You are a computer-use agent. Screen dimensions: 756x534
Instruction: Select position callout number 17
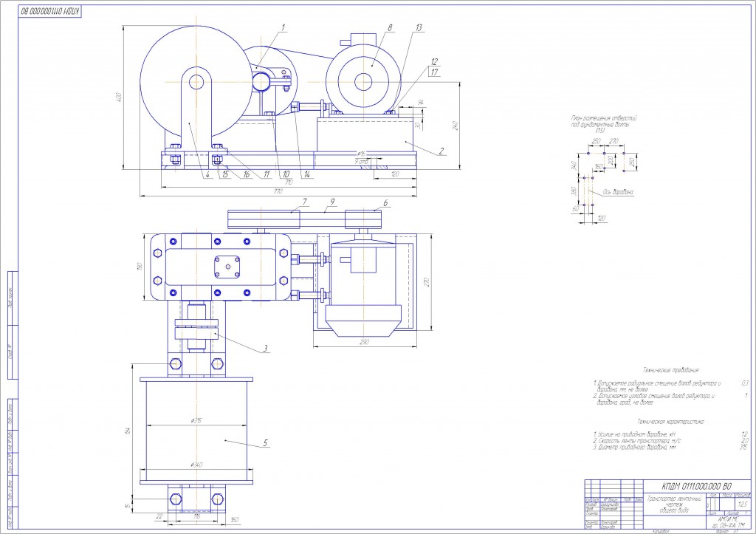pos(434,72)
